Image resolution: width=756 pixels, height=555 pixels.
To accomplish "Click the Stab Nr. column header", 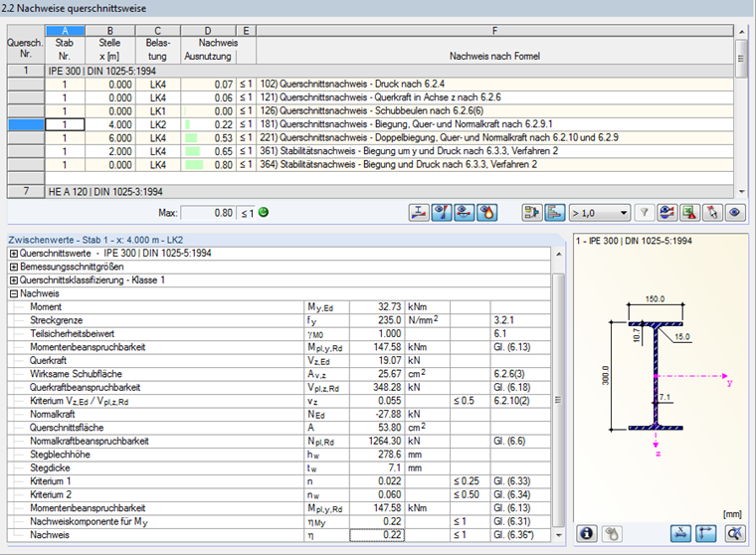I will [65, 51].
